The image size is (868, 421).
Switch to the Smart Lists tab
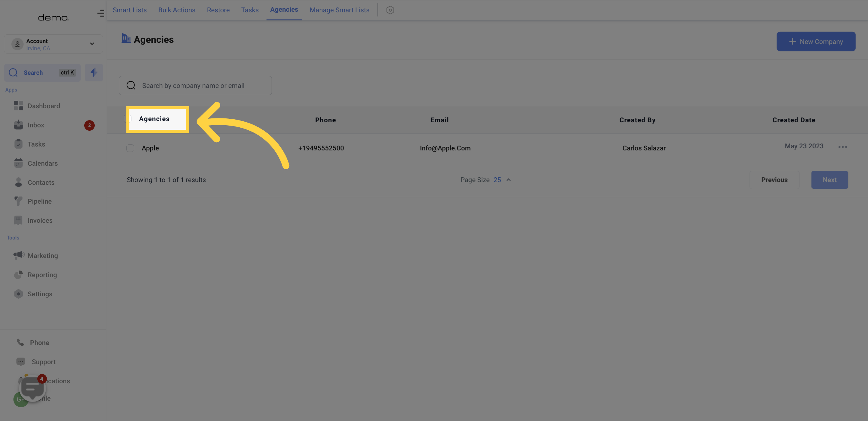(130, 10)
